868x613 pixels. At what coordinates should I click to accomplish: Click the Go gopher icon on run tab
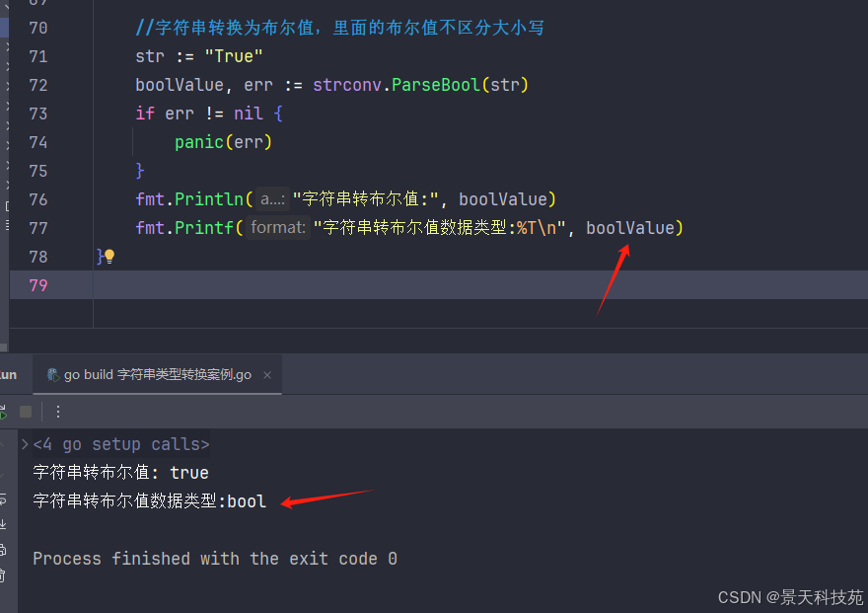[x=53, y=375]
